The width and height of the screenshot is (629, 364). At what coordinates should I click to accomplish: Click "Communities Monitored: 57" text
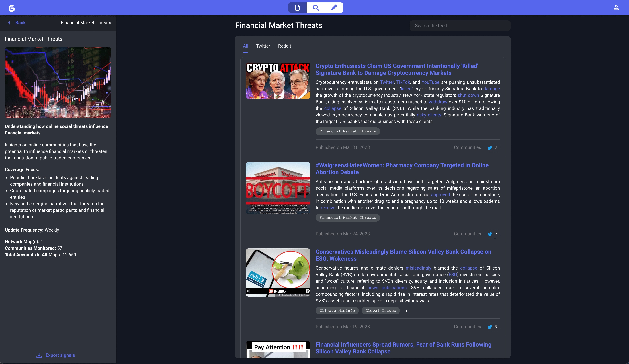pos(34,248)
